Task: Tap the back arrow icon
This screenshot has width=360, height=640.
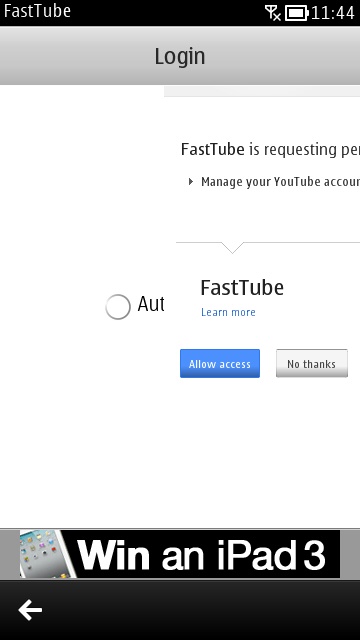Action: pos(30,610)
